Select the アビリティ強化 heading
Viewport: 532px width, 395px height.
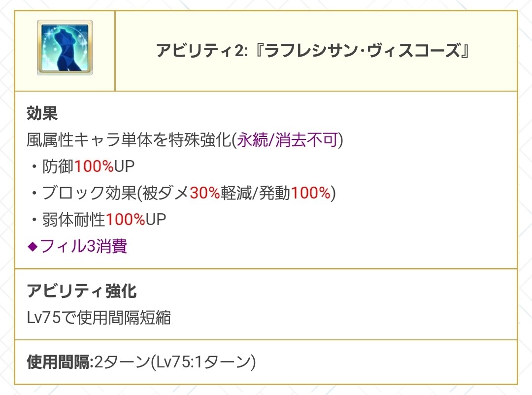[82, 292]
